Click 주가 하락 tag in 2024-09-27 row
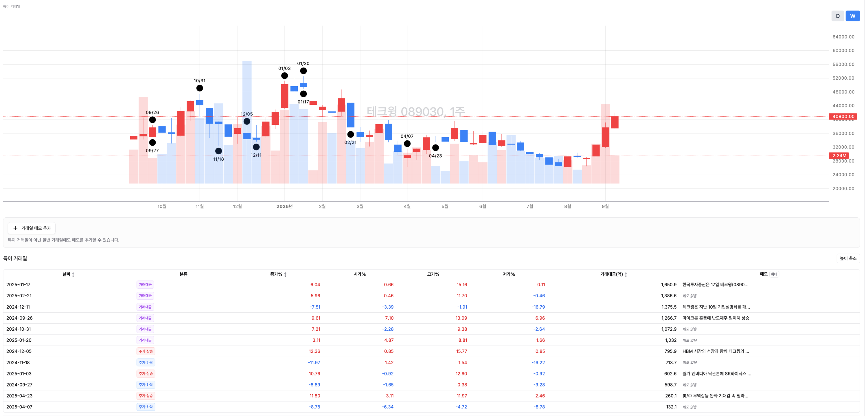The image size is (868, 416). click(x=146, y=385)
